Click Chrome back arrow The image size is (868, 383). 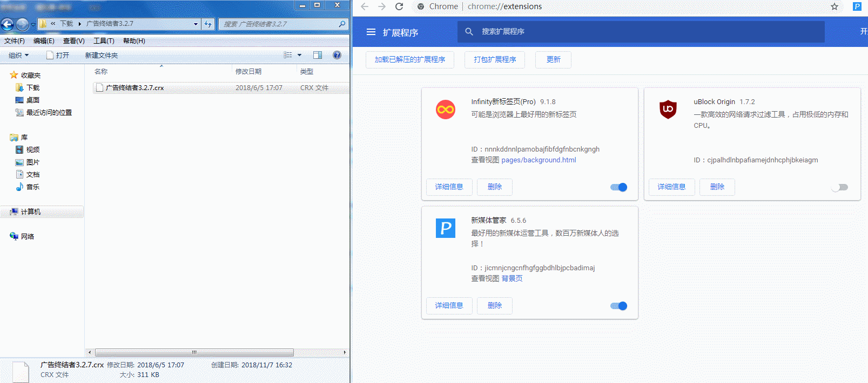coord(365,6)
